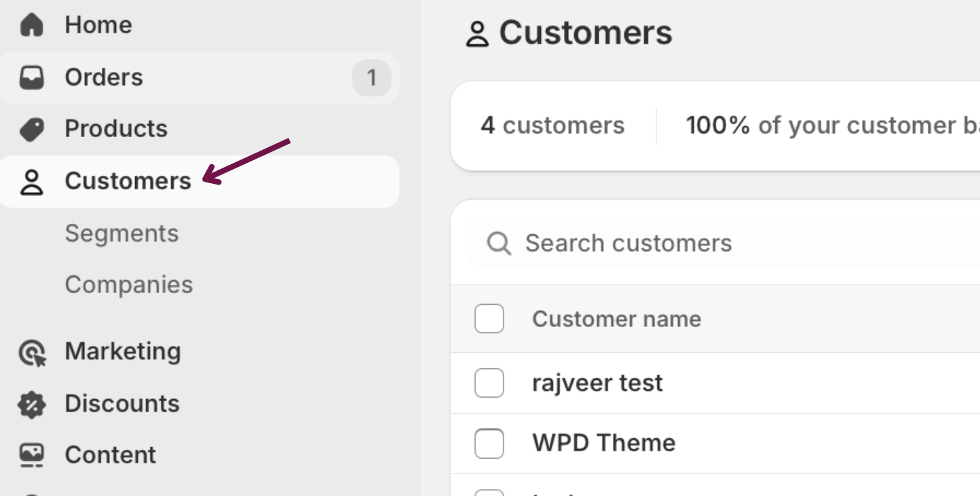Check the box for rajveer test
980x498 pixels.
pos(489,383)
